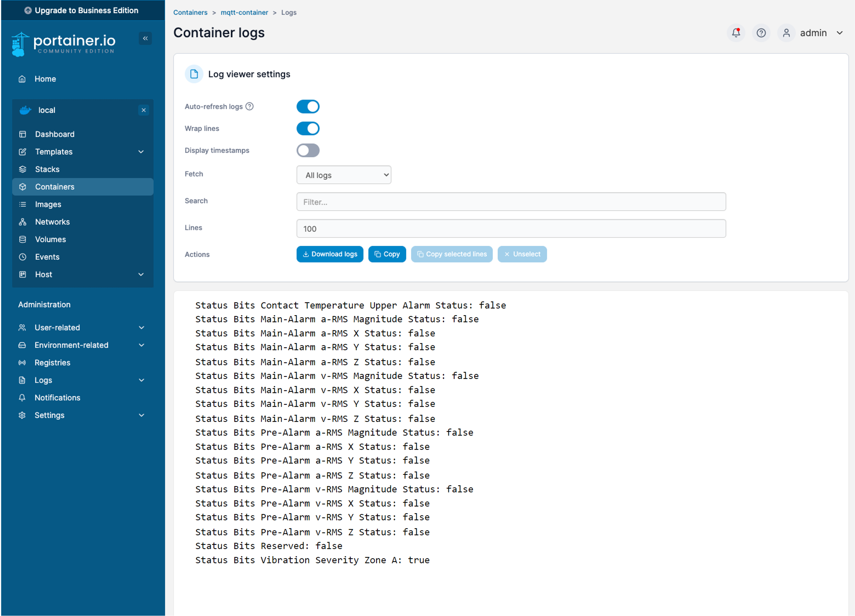Image resolution: width=855 pixels, height=616 pixels.
Task: Click into the Search filter field
Action: point(511,202)
